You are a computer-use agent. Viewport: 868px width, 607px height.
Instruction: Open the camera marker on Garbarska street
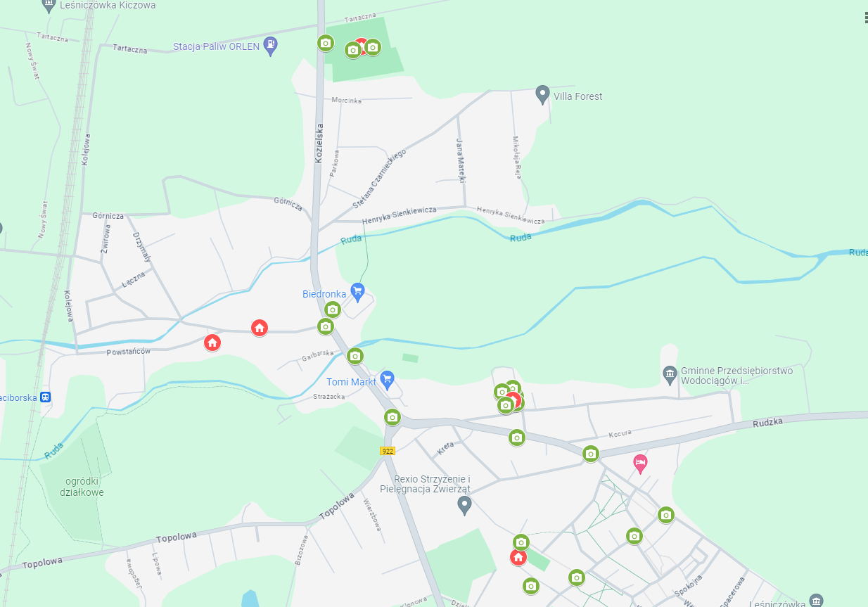(x=355, y=356)
